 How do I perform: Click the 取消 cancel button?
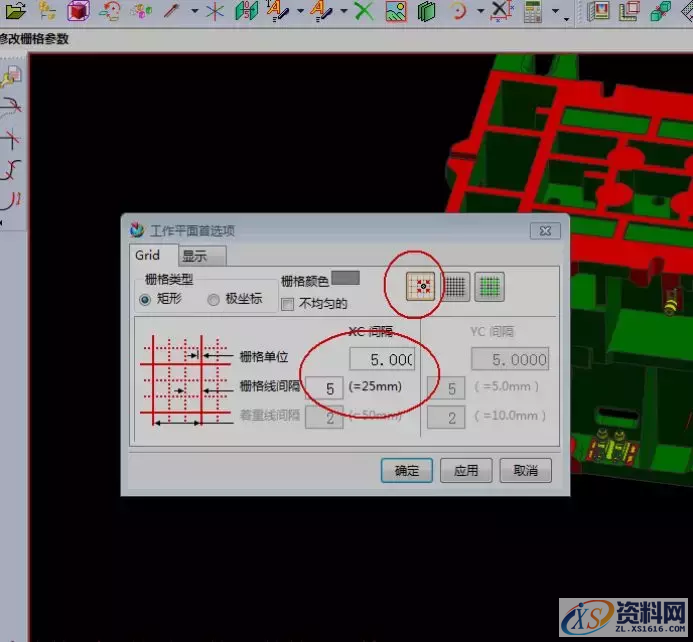[525, 471]
